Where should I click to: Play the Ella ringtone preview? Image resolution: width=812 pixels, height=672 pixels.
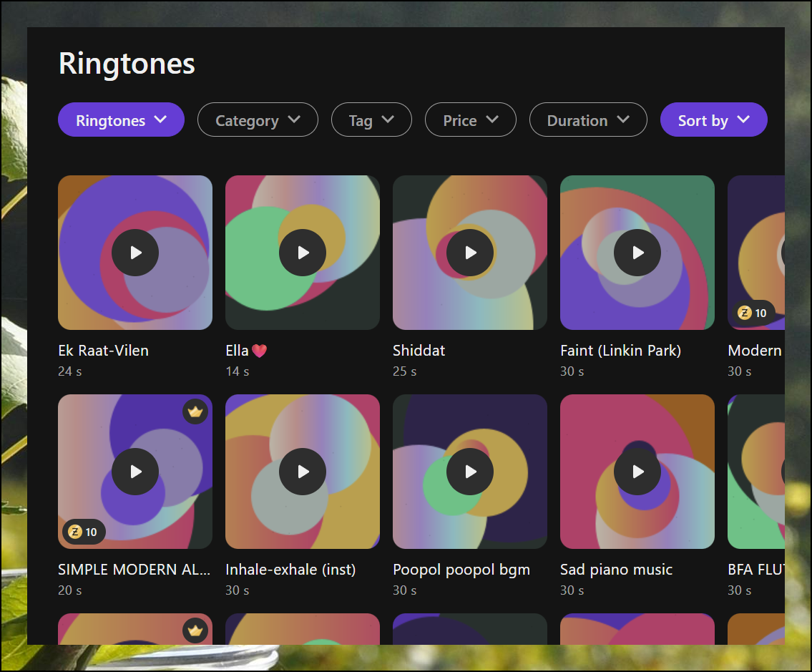pos(303,253)
